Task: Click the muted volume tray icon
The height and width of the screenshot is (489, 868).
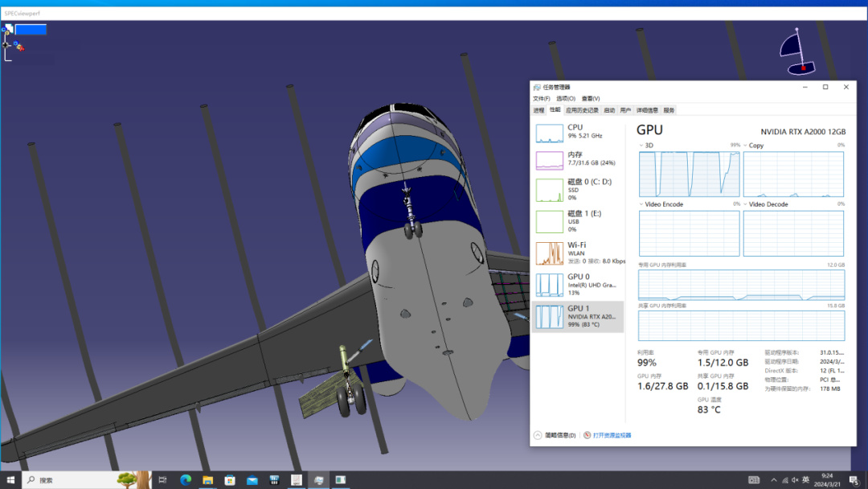Action: (x=796, y=480)
